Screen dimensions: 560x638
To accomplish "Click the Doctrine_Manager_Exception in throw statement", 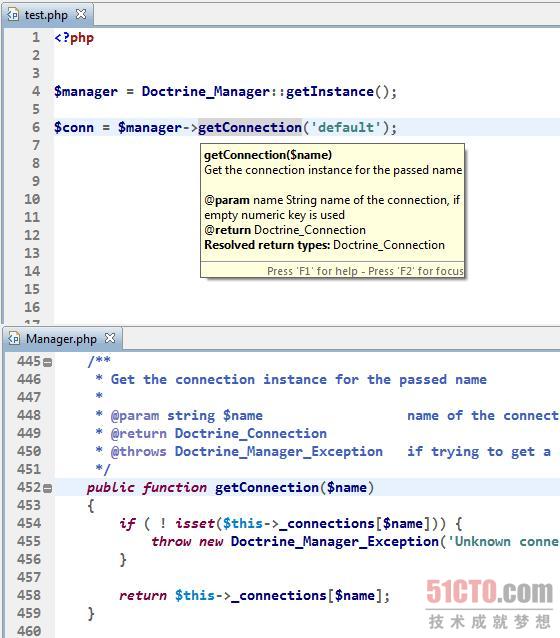I will (x=335, y=542).
